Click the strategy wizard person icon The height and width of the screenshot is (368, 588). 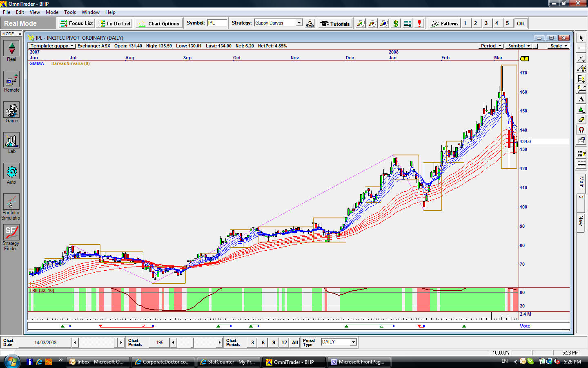[310, 23]
